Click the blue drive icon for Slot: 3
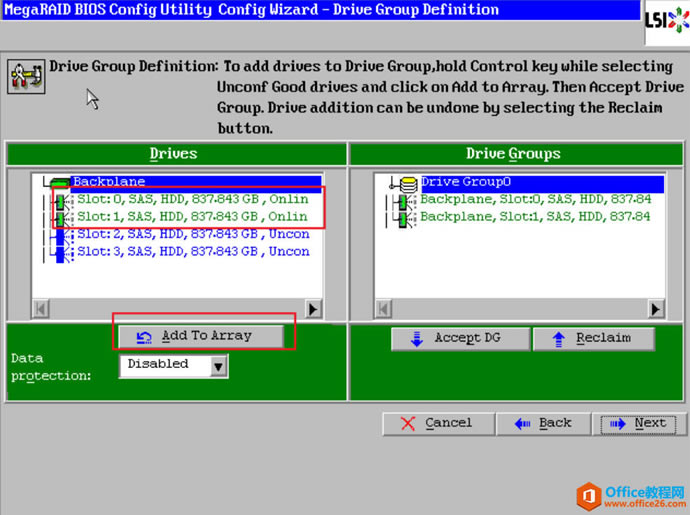 tap(61, 254)
